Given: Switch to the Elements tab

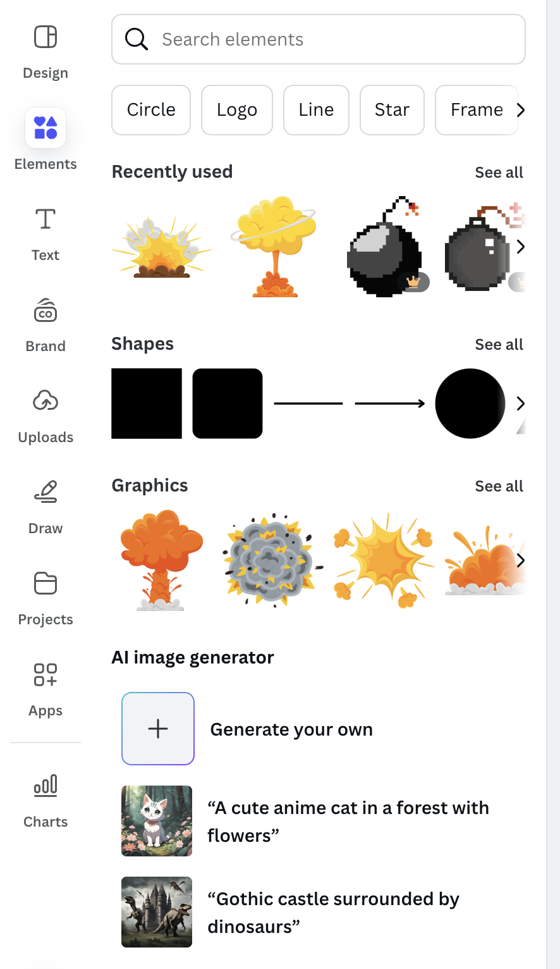Looking at the screenshot, I should tap(46, 128).
